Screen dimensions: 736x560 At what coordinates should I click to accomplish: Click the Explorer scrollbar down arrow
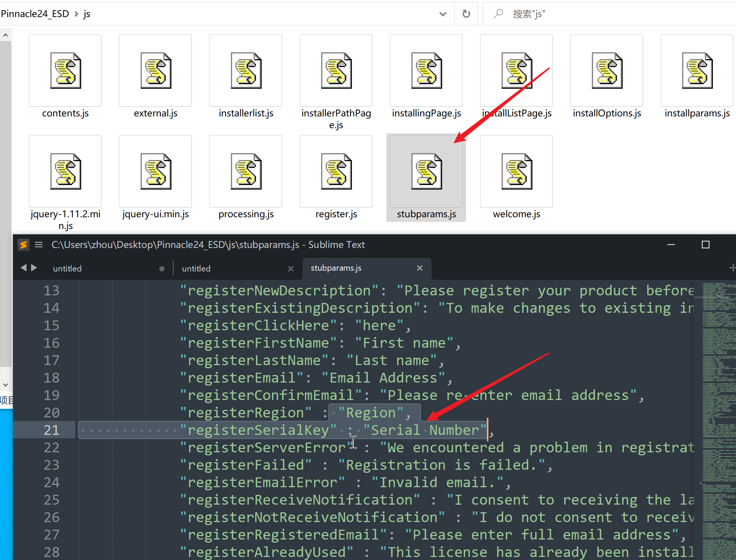(6, 385)
